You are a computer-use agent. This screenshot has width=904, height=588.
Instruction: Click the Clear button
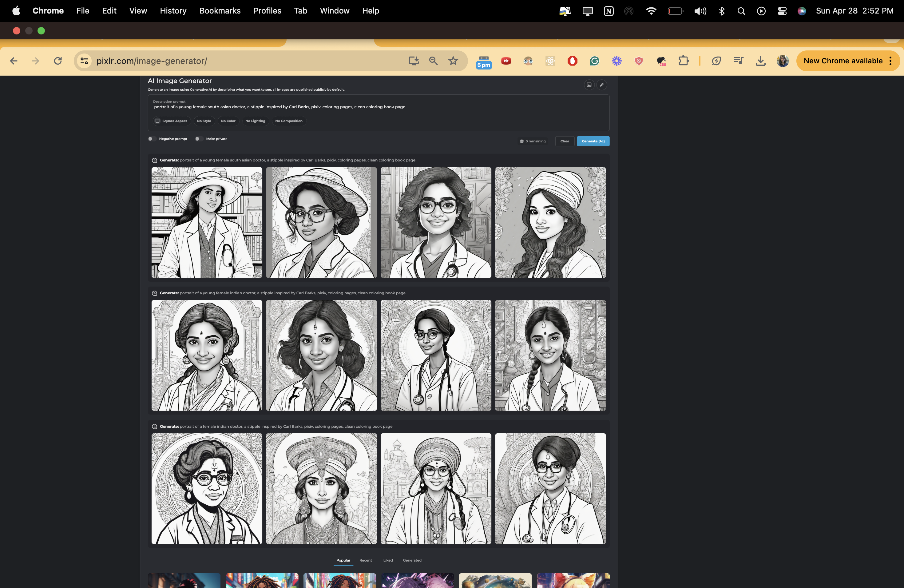click(x=565, y=141)
